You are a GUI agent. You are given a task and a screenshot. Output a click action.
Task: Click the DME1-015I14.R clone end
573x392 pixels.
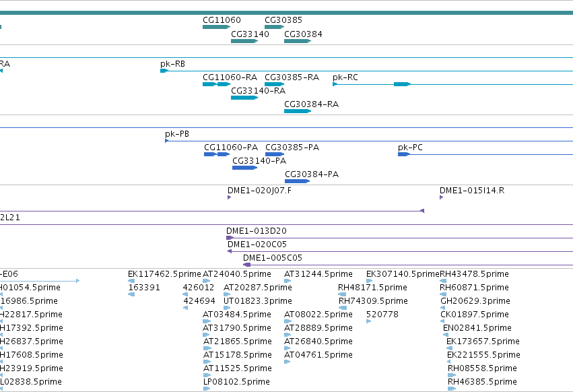click(442, 197)
